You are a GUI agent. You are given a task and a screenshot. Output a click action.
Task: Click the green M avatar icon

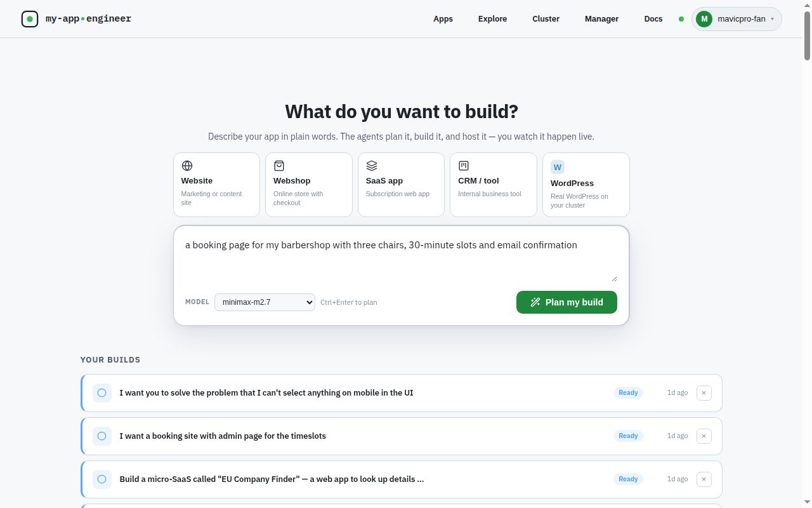(704, 19)
